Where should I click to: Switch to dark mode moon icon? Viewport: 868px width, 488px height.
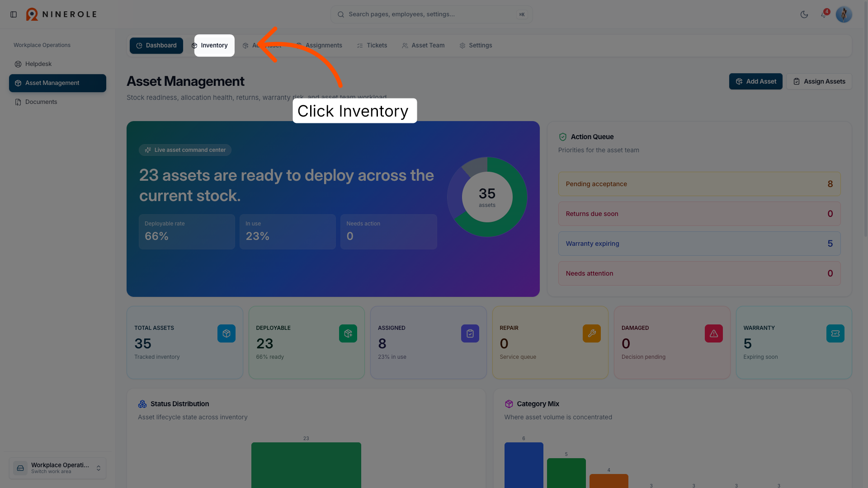click(x=804, y=14)
